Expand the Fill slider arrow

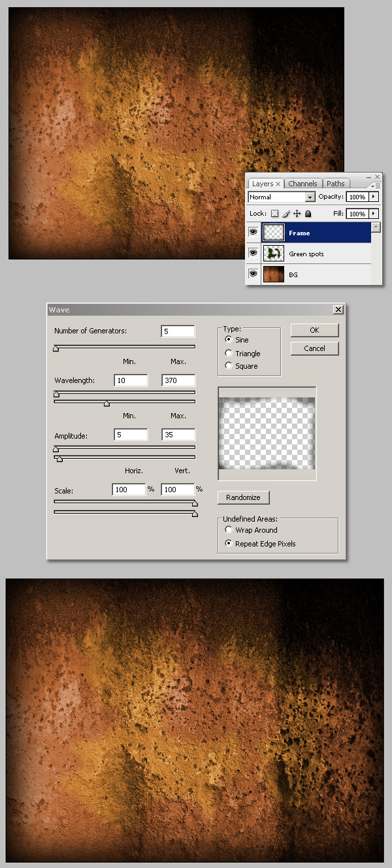[373, 214]
